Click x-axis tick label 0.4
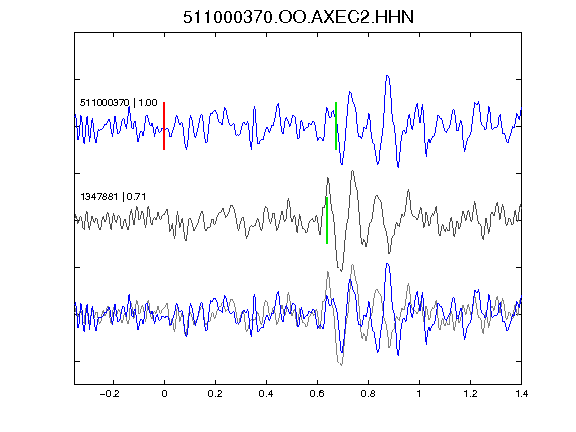The width and height of the screenshot is (576, 432). (x=266, y=394)
